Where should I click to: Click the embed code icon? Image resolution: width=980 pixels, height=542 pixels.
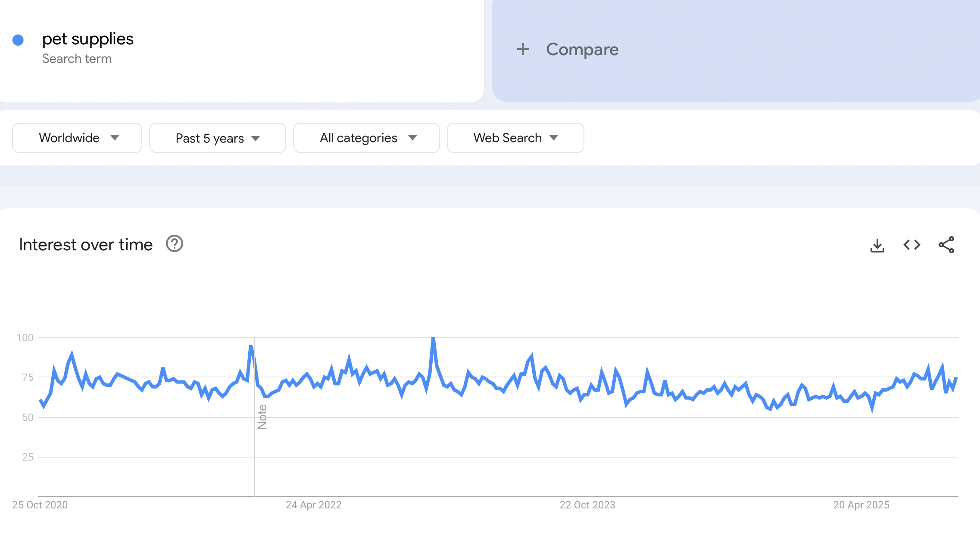[911, 245]
